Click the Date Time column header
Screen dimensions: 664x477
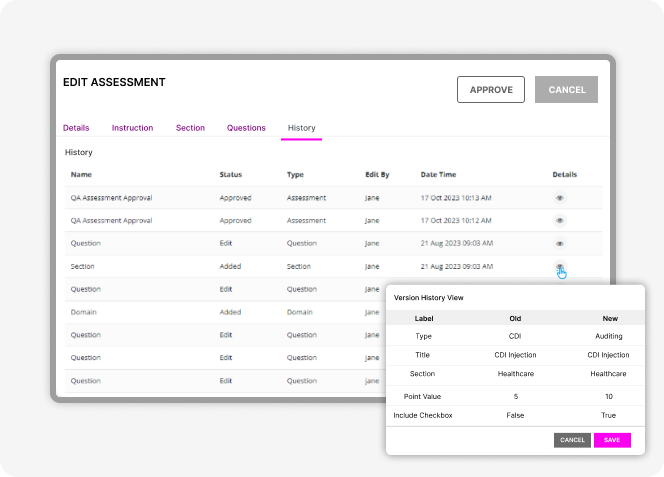click(x=439, y=175)
